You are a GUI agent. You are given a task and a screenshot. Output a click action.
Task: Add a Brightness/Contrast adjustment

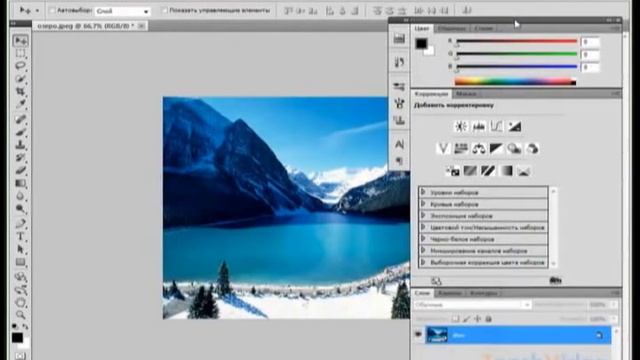pos(461,127)
